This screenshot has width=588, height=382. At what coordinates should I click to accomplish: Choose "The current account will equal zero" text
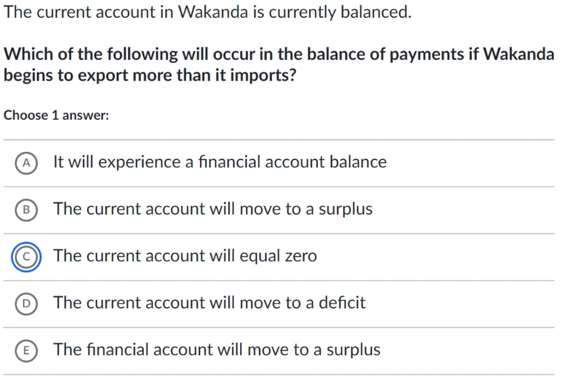[185, 256]
